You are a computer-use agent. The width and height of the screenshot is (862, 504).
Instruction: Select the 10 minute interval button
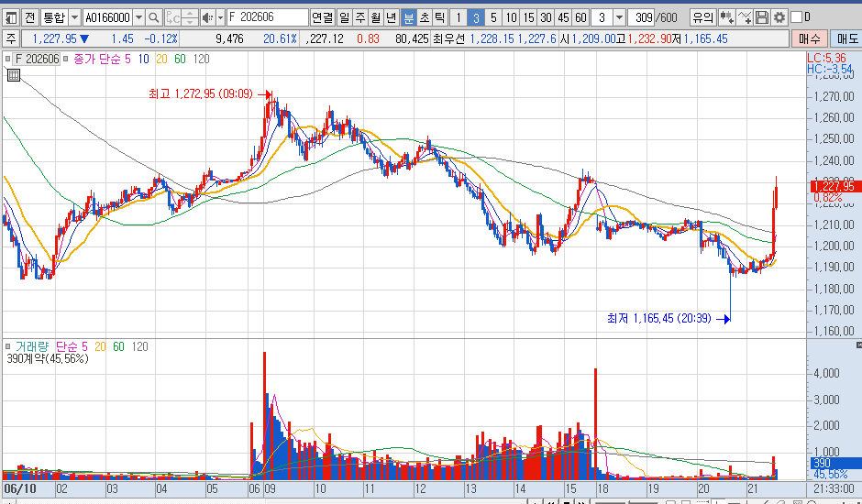pyautogui.click(x=512, y=17)
